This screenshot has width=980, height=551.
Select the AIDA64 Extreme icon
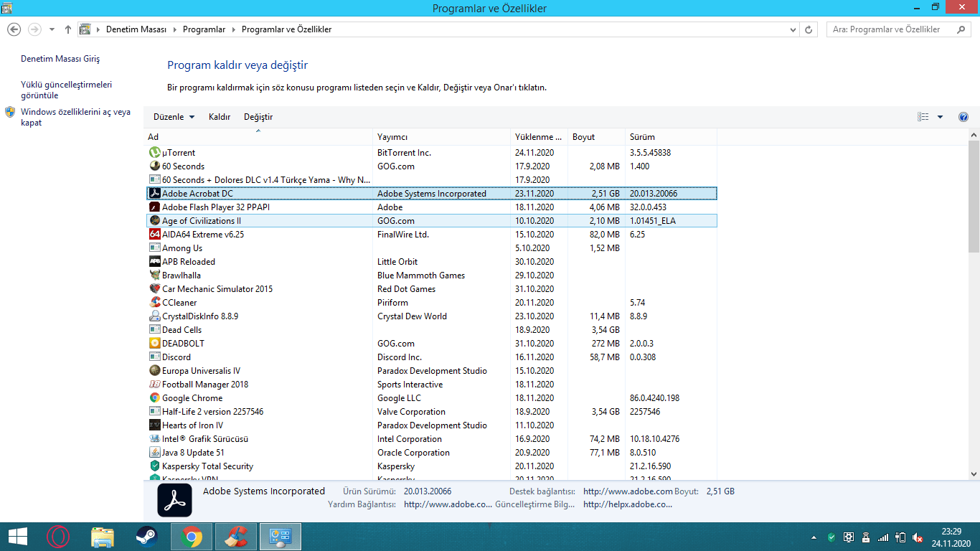point(154,234)
